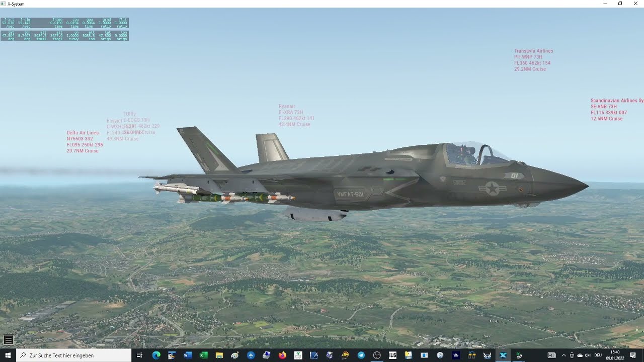
Task: Open the clock showing 15:40
Action: 615,355
